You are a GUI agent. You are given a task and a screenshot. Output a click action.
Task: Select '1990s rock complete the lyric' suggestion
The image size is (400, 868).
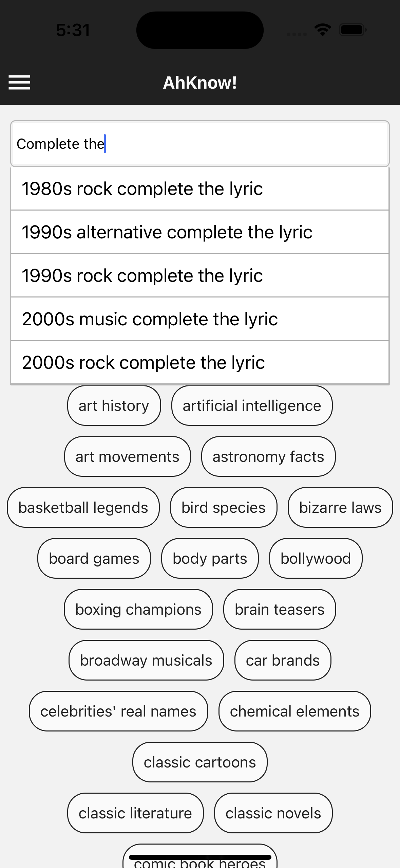pos(200,276)
